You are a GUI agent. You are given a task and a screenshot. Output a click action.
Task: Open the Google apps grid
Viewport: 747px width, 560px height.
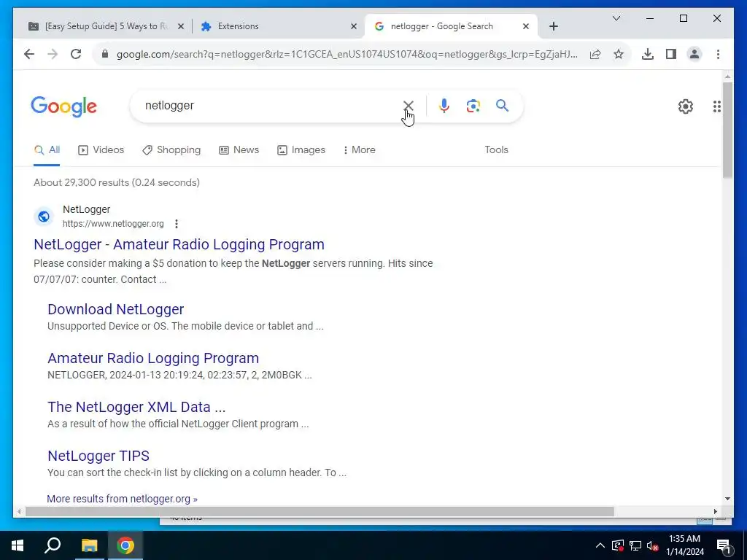[x=716, y=106]
